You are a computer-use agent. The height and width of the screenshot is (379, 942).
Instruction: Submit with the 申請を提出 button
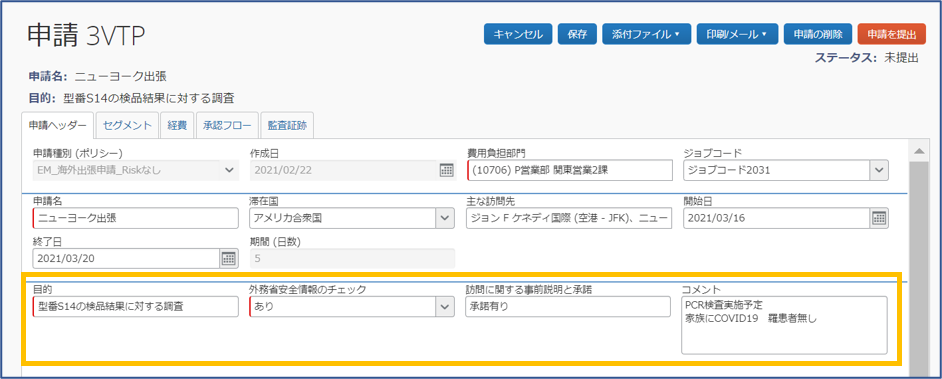892,34
